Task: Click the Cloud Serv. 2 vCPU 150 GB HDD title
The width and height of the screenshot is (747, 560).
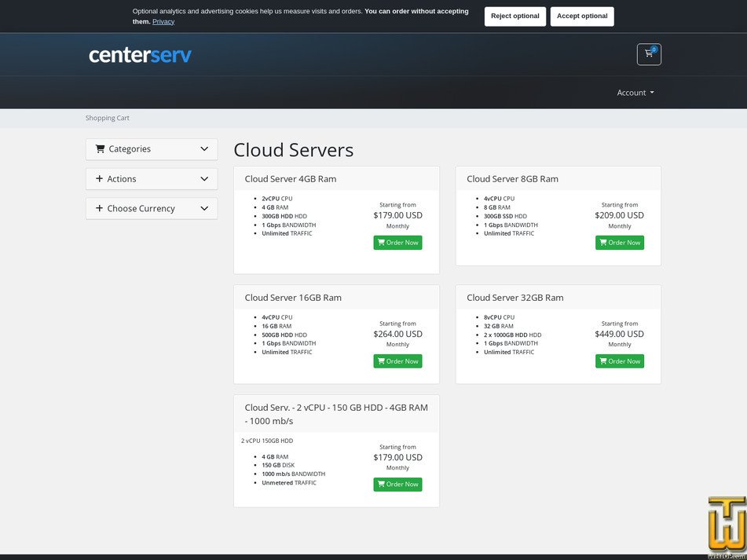Action: click(x=336, y=414)
